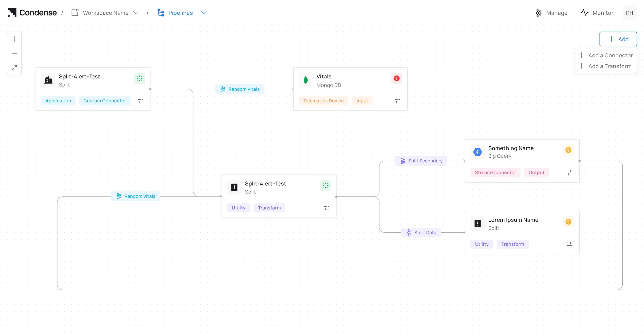Screen dimensions: 644x336
Task: Select the Split Secondary topic label
Action: pos(421,161)
